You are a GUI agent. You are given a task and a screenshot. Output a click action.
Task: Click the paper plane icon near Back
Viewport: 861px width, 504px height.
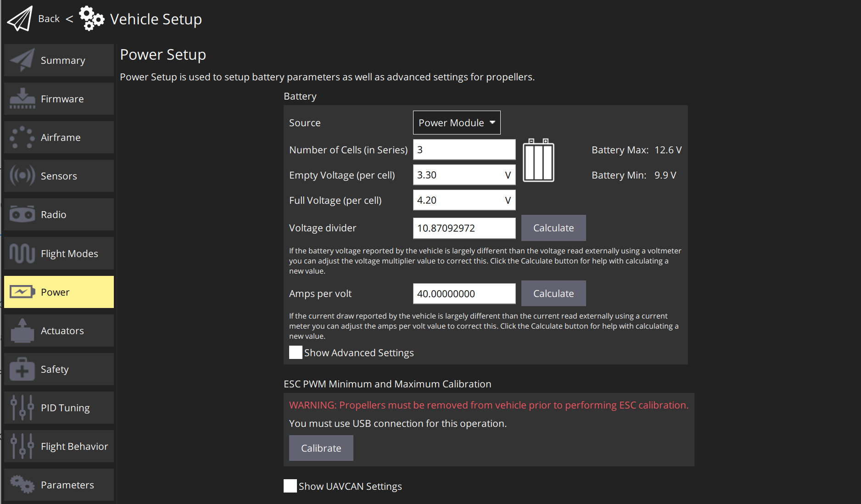coord(20,19)
